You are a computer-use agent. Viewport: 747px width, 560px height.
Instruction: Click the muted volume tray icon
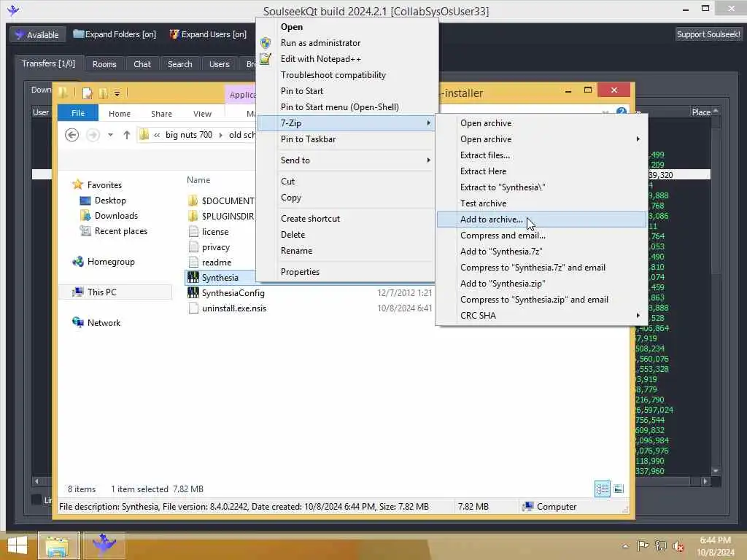tap(678, 546)
